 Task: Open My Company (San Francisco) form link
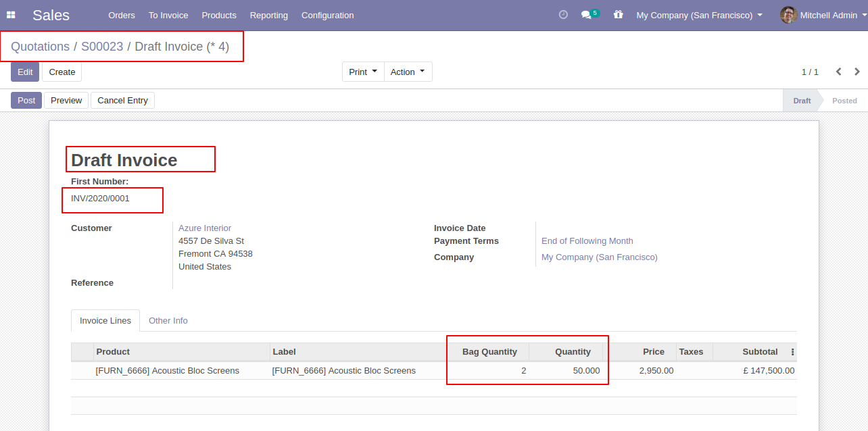point(600,257)
